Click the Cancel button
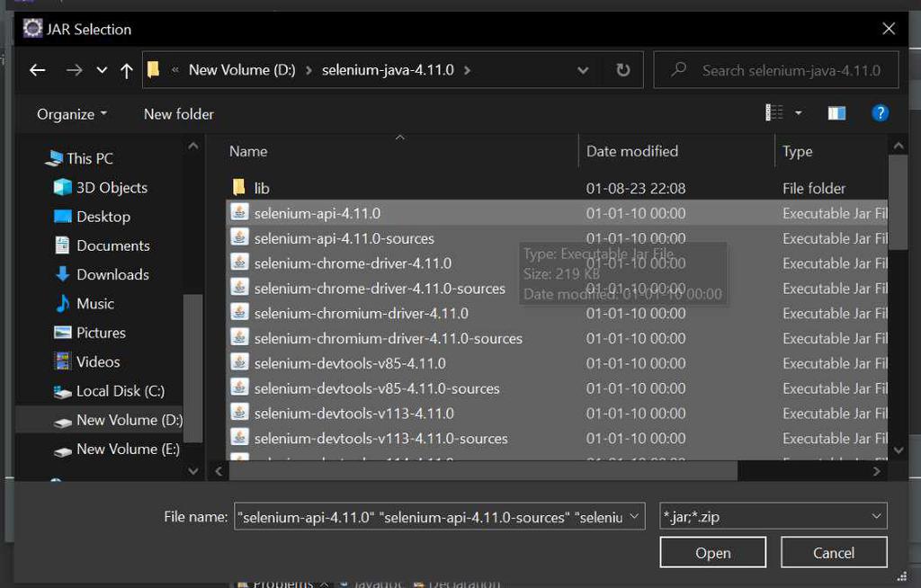This screenshot has width=921, height=588. coord(834,553)
